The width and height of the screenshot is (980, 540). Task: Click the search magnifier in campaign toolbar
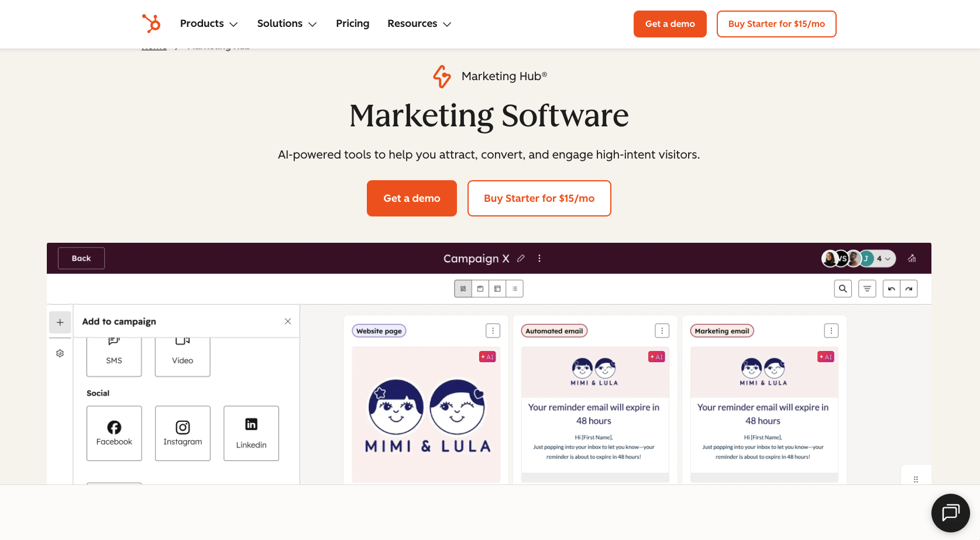coord(843,288)
